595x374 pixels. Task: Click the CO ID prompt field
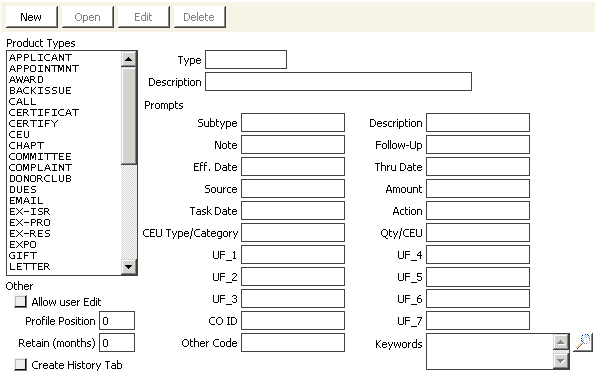[293, 321]
